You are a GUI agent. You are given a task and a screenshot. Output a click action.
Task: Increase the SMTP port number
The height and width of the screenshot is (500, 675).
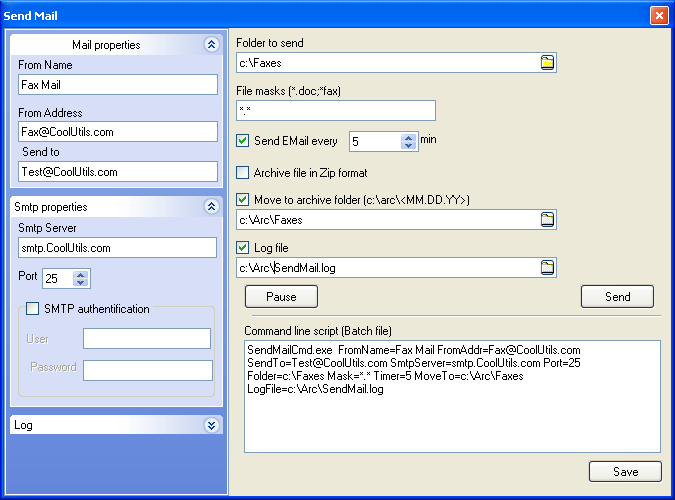pos(81,275)
